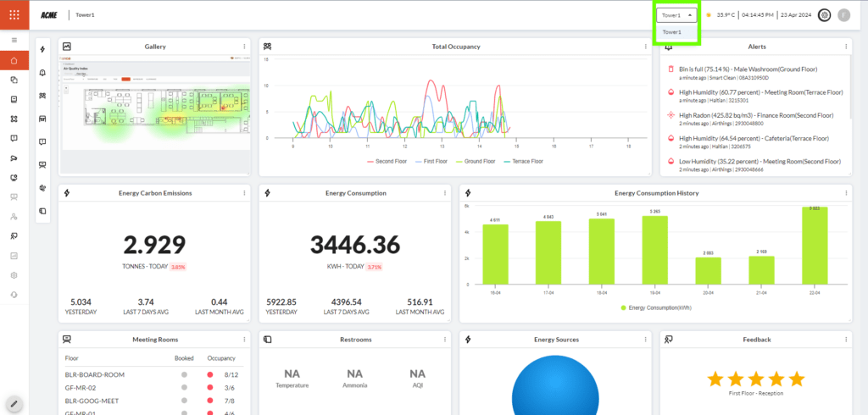Collapse the Tower1 building dropdown
The height and width of the screenshot is (415, 868).
[x=677, y=14]
